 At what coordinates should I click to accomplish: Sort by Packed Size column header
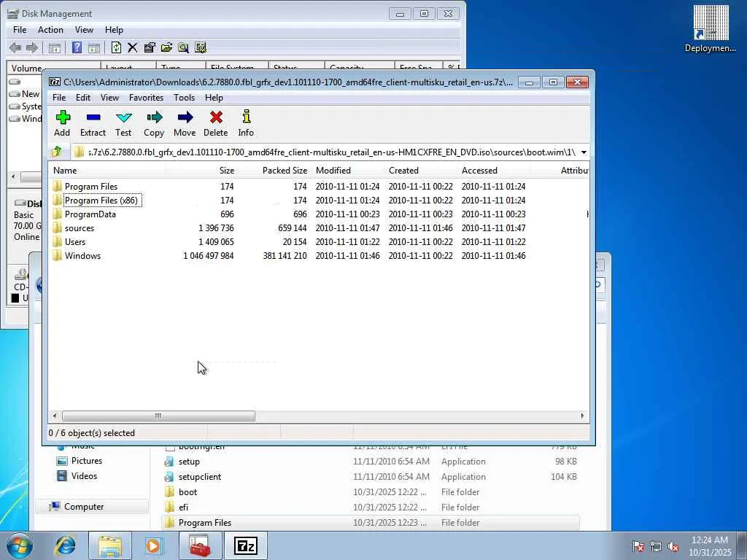click(x=274, y=171)
